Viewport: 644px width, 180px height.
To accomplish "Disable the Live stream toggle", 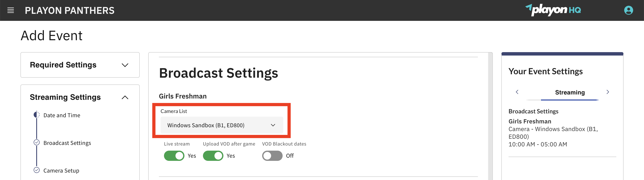I will click(174, 156).
